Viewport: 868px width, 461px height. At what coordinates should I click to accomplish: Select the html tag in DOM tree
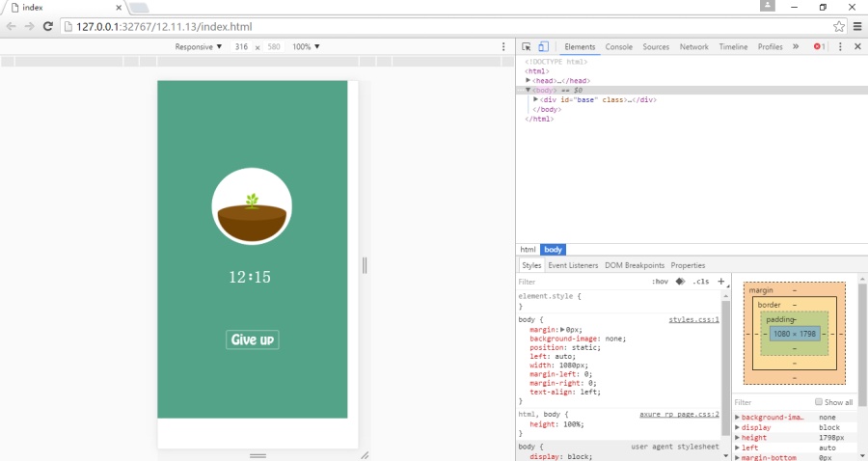tap(536, 70)
